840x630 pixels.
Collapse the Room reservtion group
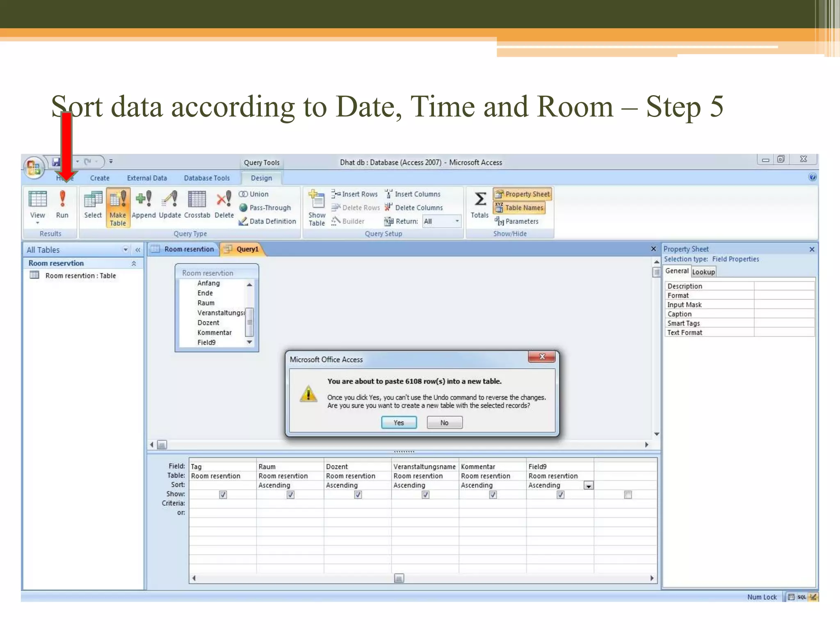pos(134,263)
